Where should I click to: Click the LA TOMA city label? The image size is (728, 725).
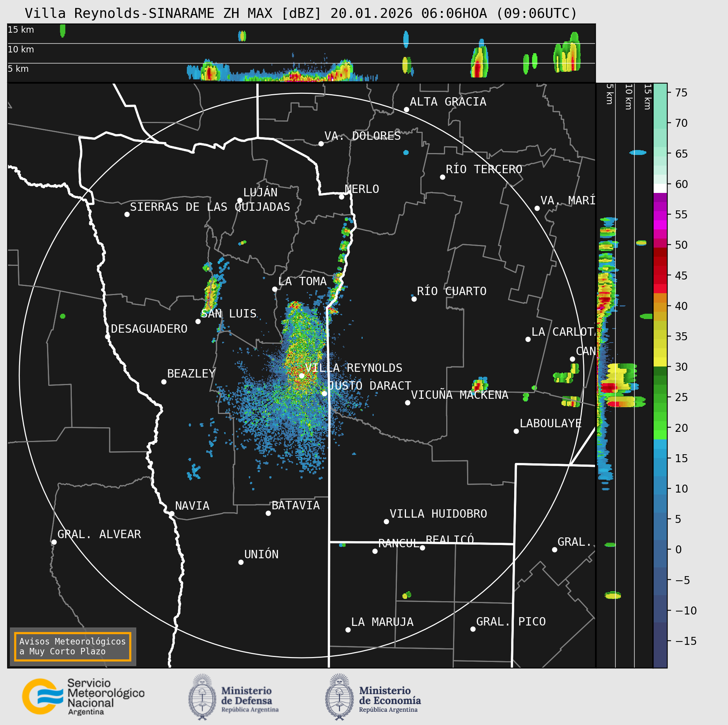tap(302, 281)
